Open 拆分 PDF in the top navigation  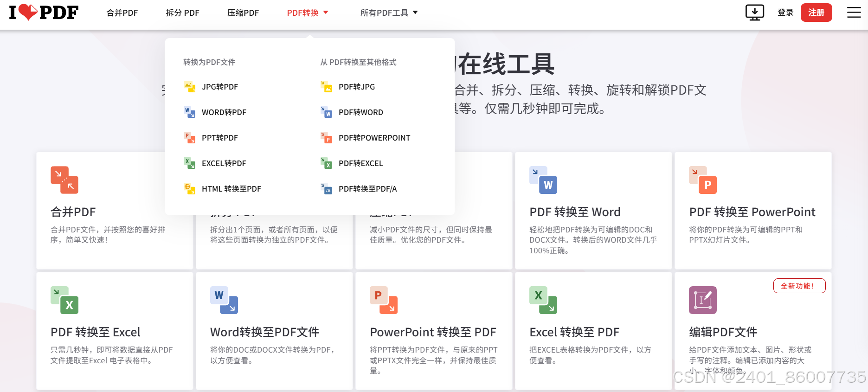[x=182, y=13]
